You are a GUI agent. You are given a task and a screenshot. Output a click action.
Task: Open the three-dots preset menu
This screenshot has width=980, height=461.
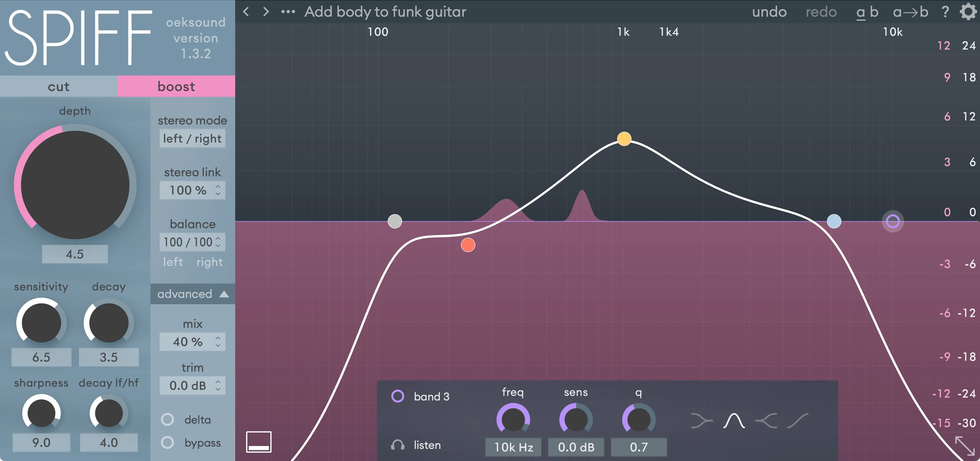[288, 12]
